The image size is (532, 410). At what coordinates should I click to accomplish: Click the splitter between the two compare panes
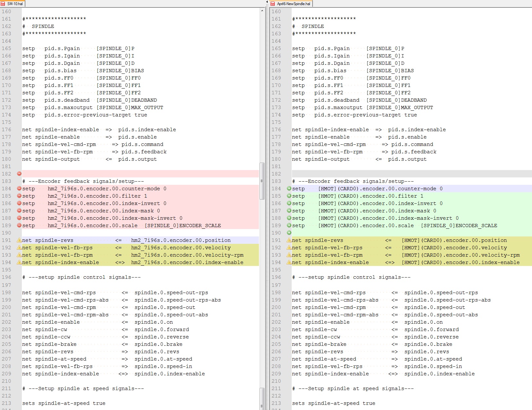coord(267,205)
